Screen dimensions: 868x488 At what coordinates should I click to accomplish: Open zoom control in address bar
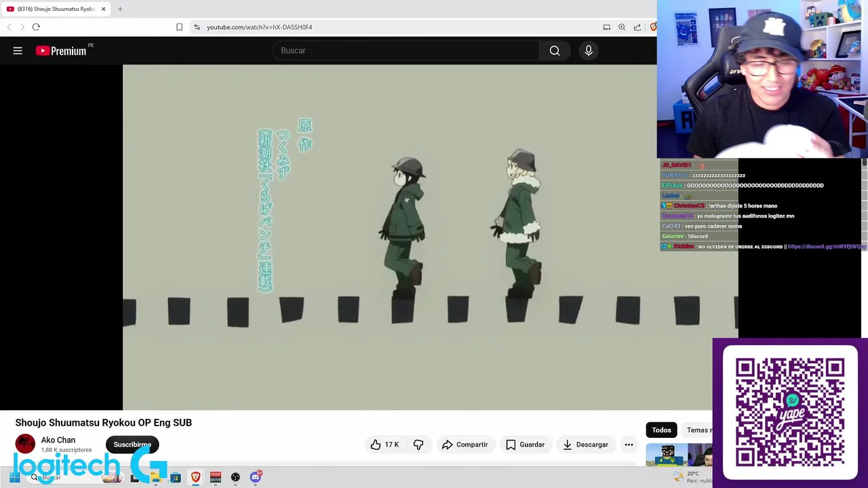[x=622, y=27]
